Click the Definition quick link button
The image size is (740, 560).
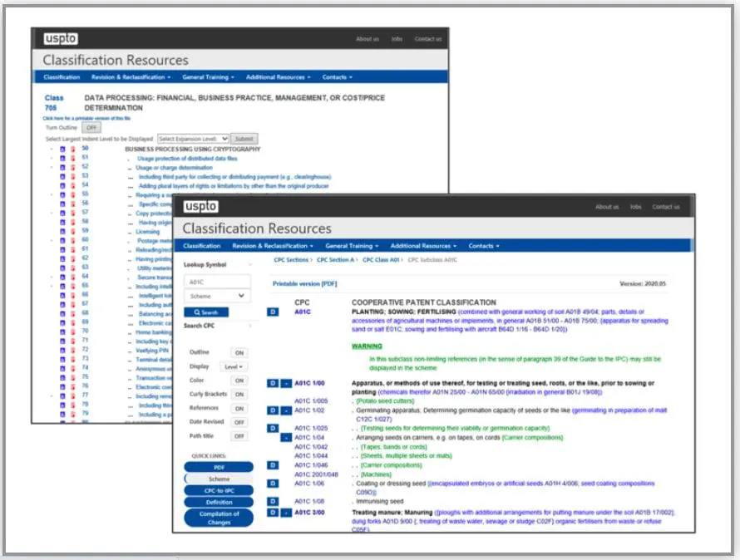pyautogui.click(x=219, y=503)
